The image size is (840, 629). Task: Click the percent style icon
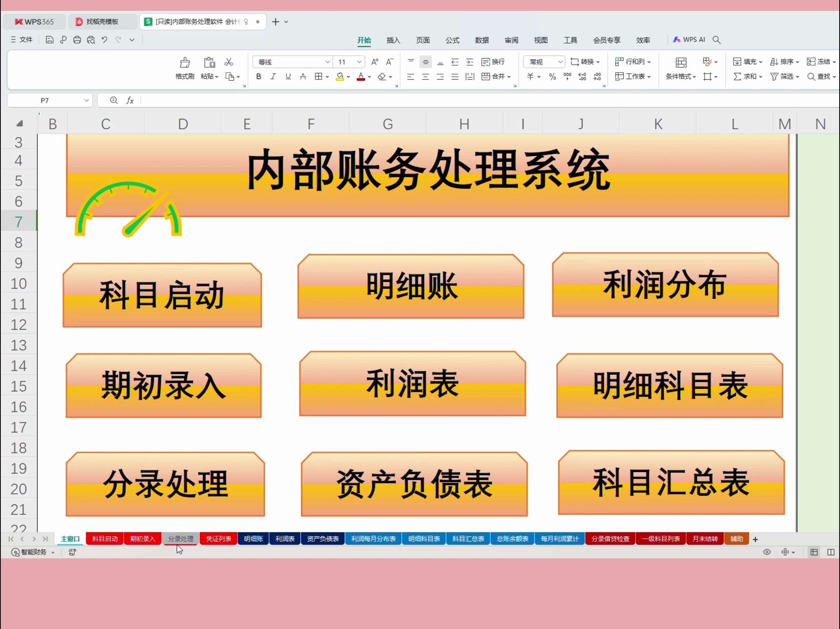point(552,76)
